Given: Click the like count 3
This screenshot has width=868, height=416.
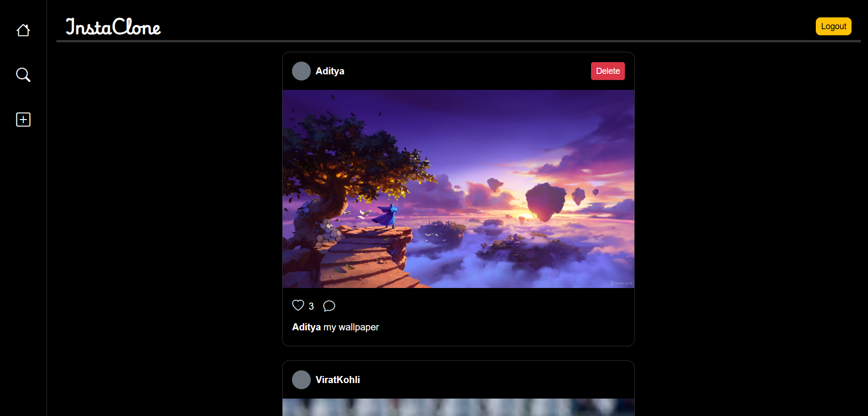Looking at the screenshot, I should pos(311,306).
